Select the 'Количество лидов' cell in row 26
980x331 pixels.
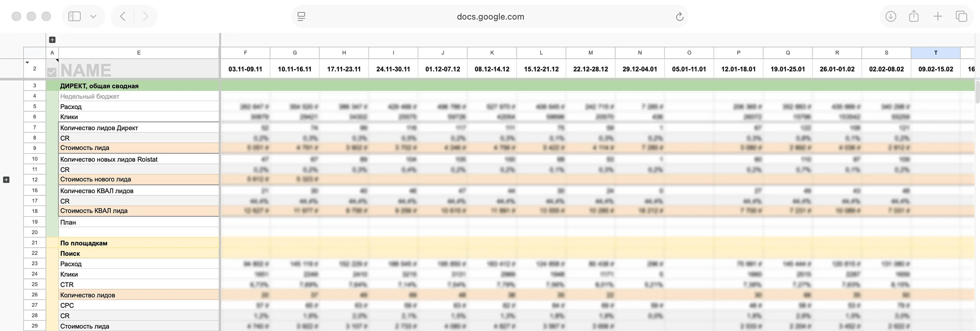point(138,295)
